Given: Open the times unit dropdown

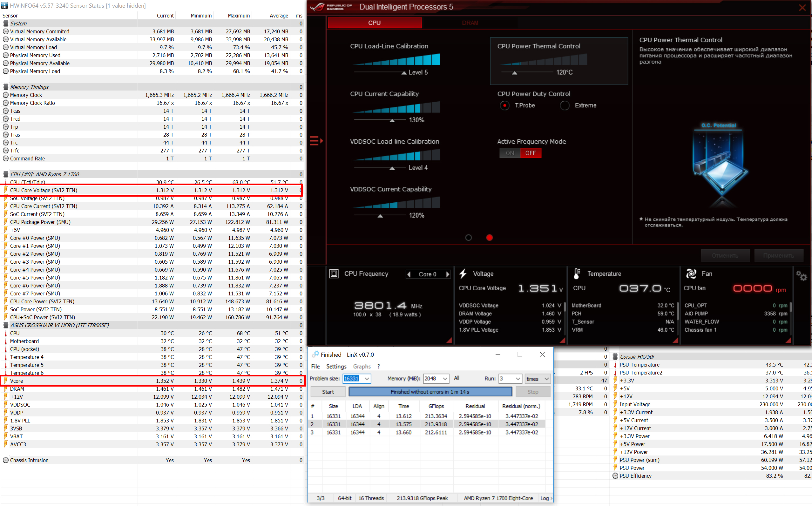Looking at the screenshot, I should tap(546, 379).
